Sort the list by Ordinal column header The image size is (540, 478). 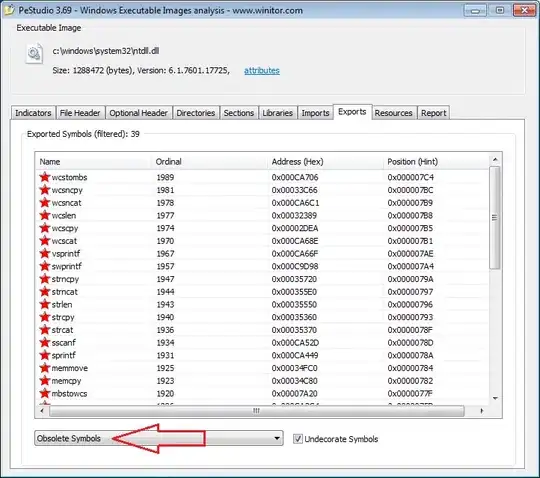(x=209, y=162)
